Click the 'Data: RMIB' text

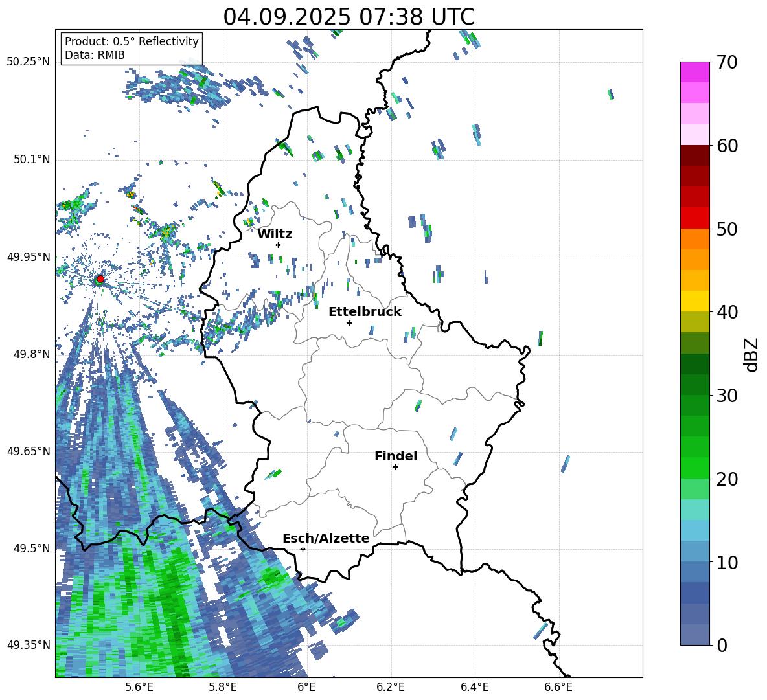click(x=95, y=55)
